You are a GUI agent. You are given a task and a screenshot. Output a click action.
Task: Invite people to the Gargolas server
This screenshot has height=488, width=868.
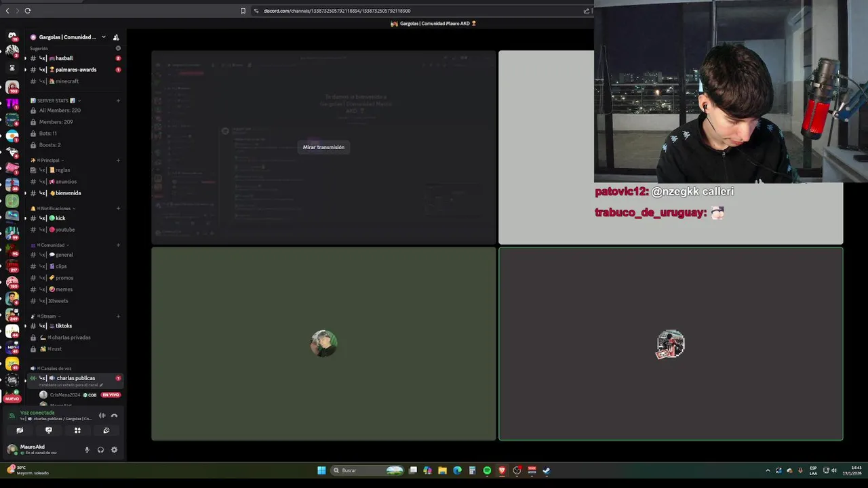click(x=116, y=37)
